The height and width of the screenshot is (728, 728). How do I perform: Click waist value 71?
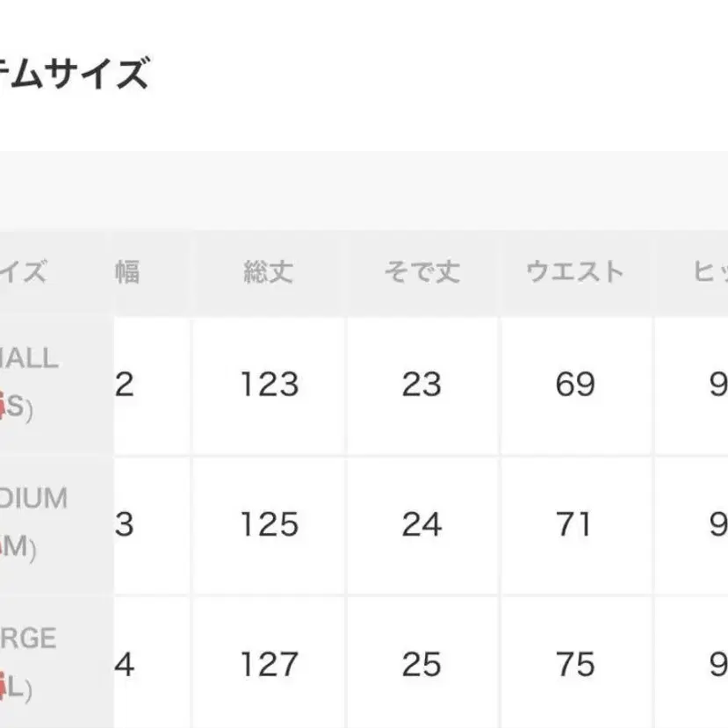coord(575,525)
